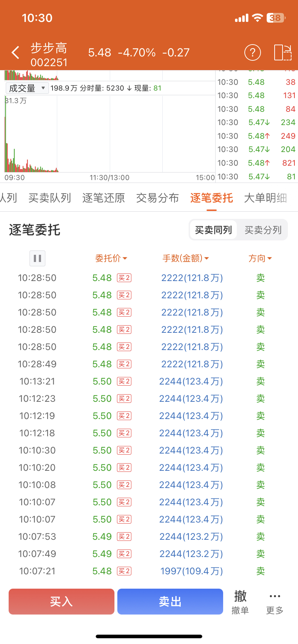Tap 11:30/13:00 chart axis label

(109, 178)
